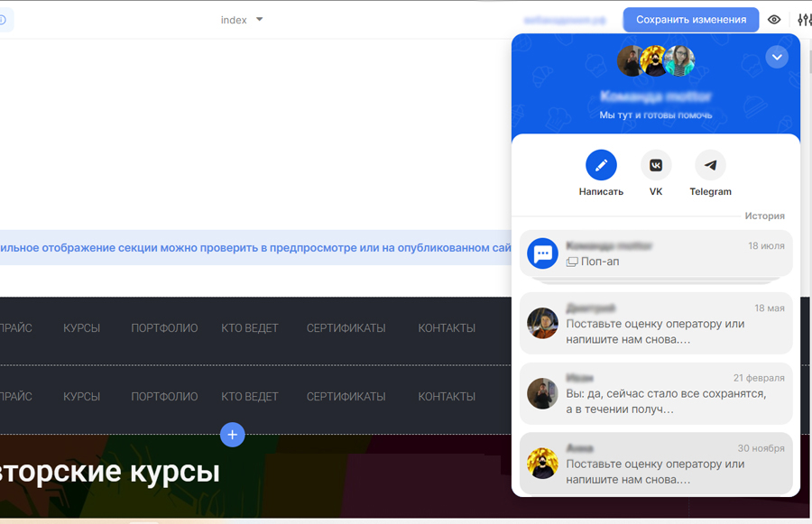The width and height of the screenshot is (812, 524).
Task: Collapse chat widget with chevron button
Action: click(777, 58)
